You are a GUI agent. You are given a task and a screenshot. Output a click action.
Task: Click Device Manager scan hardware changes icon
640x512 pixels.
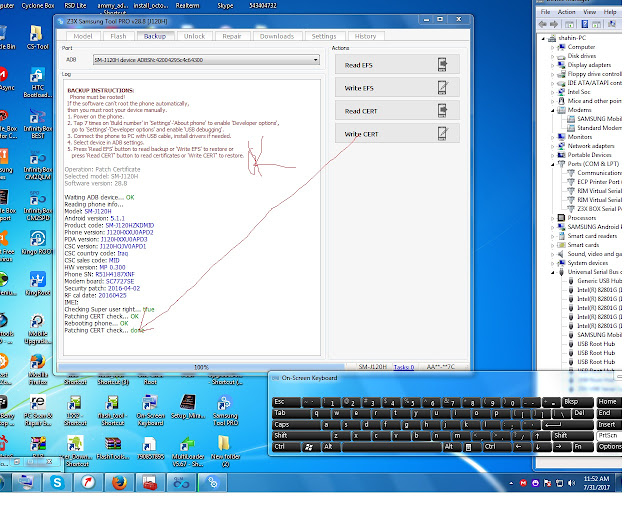click(x=612, y=24)
